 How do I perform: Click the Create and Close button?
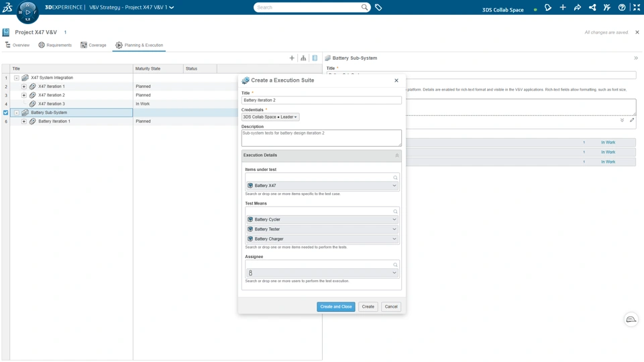pyautogui.click(x=336, y=306)
